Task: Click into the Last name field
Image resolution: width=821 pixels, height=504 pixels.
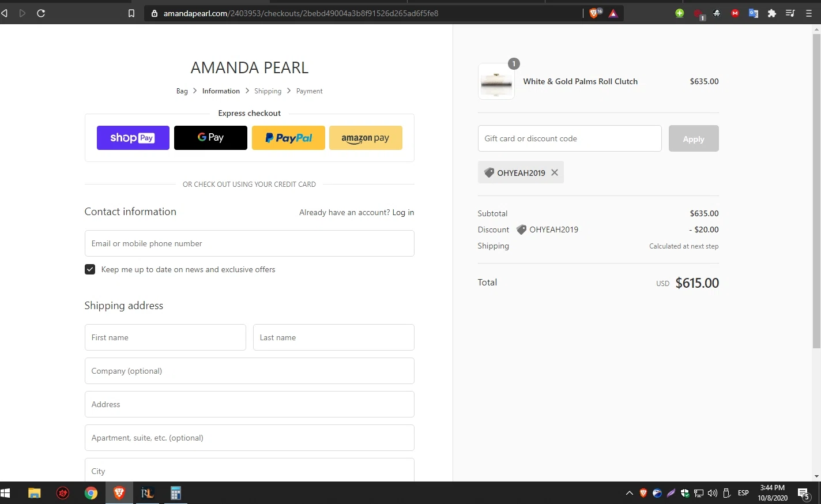Action: [333, 337]
